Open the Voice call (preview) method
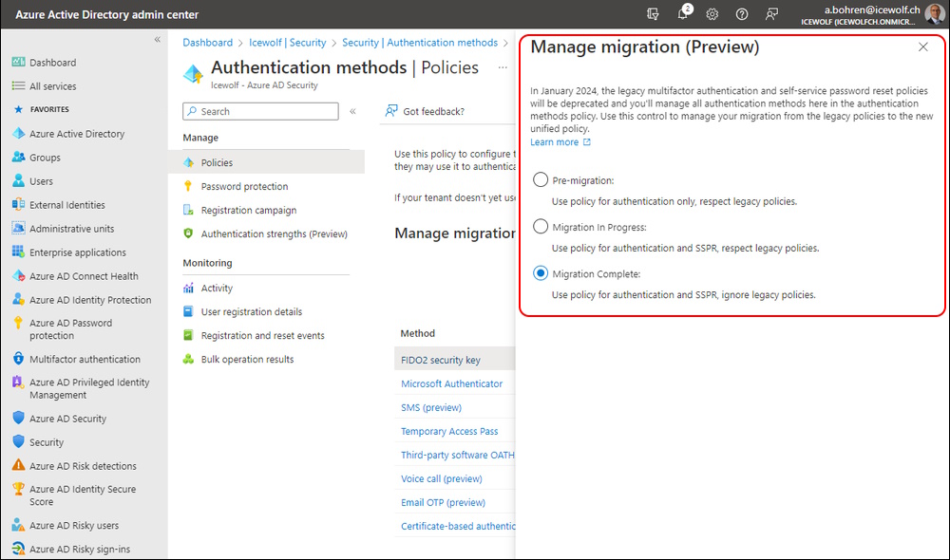Screen dimensions: 950x560 pos(442,478)
